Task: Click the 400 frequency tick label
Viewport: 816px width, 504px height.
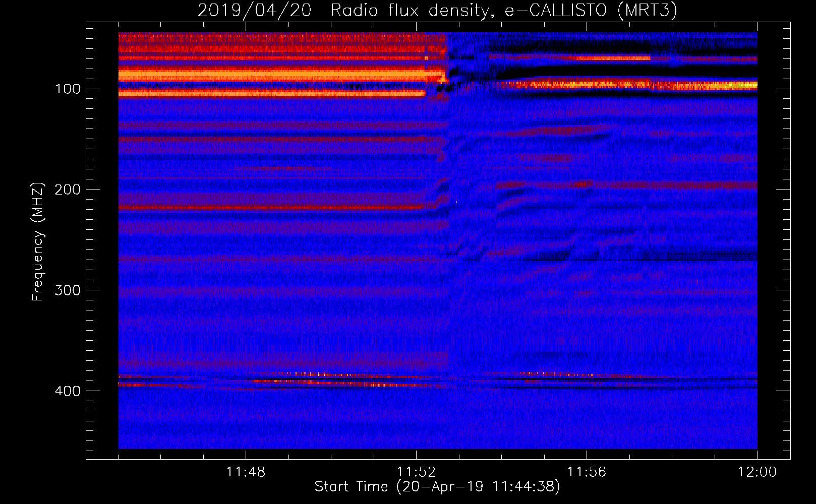Action: tap(68, 391)
